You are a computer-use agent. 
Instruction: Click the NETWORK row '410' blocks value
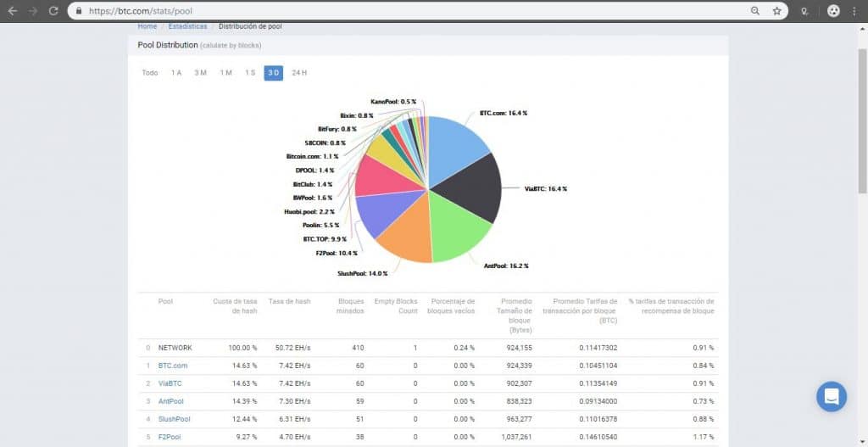[359, 348]
